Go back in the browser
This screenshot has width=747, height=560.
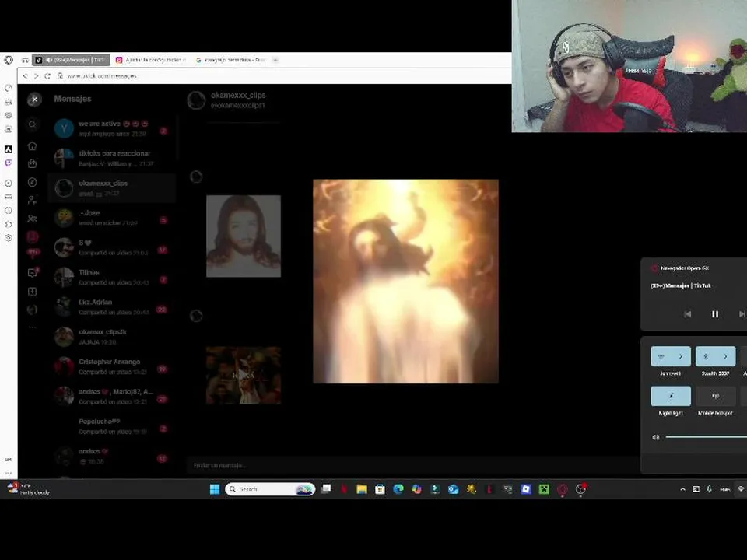tap(25, 75)
